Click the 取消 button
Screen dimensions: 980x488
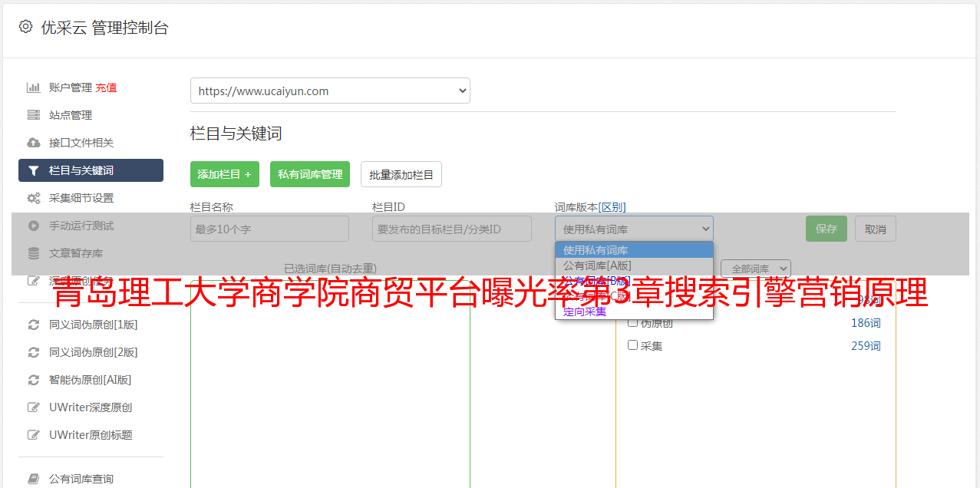click(x=876, y=229)
